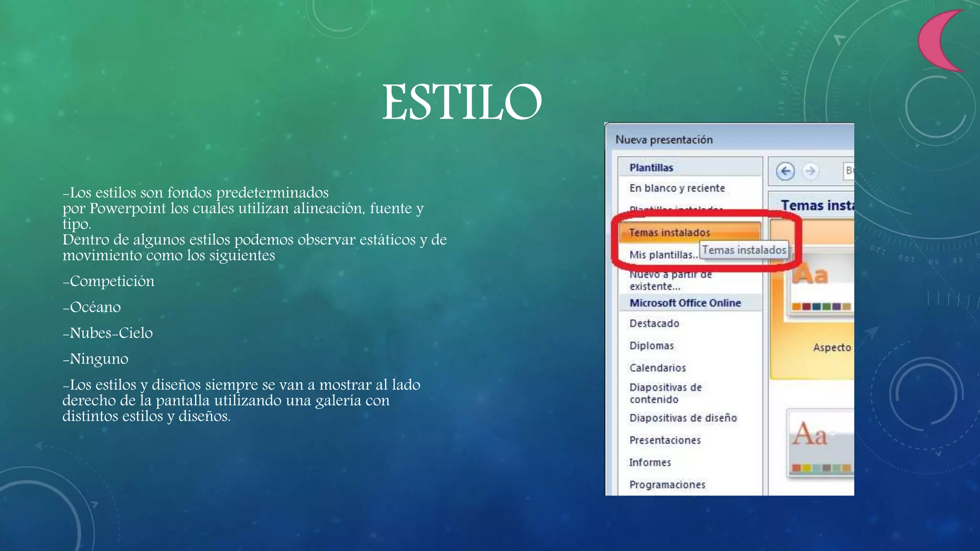
Task: Select Diapositivas de diseño category
Action: (x=683, y=418)
